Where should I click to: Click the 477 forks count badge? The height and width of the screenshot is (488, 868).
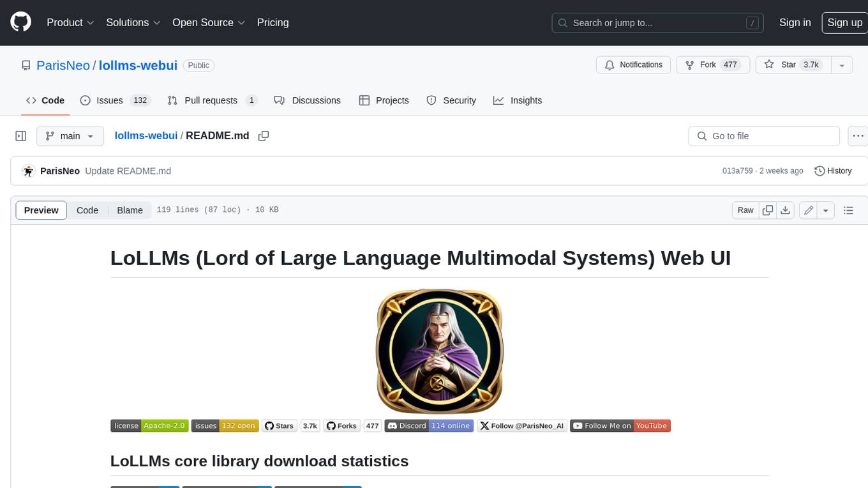point(372,426)
